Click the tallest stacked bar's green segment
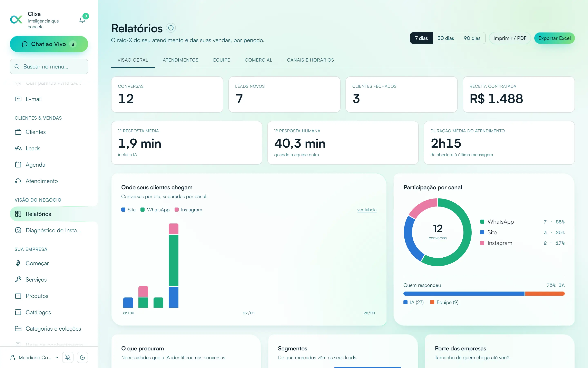 (174, 260)
